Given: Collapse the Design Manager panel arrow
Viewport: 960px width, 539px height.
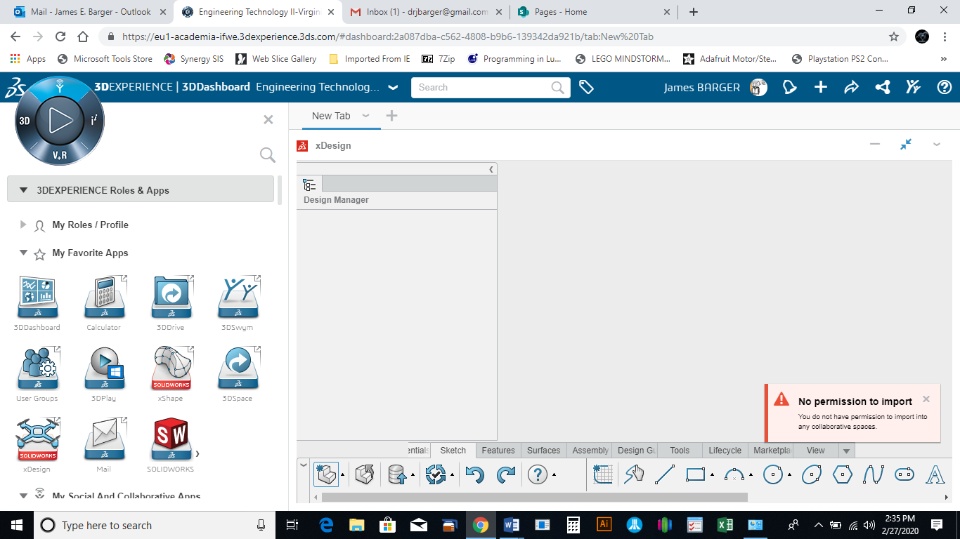Looking at the screenshot, I should pos(491,169).
